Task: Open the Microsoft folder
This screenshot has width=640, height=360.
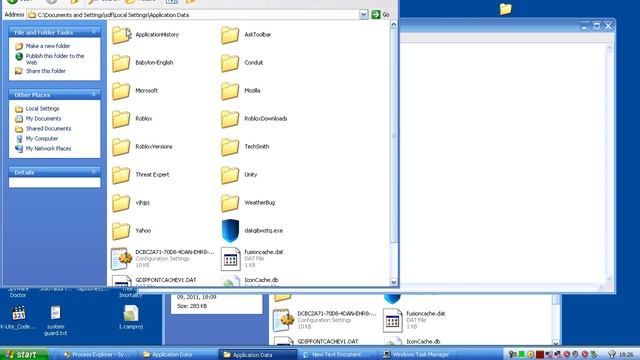Action: tap(135, 91)
